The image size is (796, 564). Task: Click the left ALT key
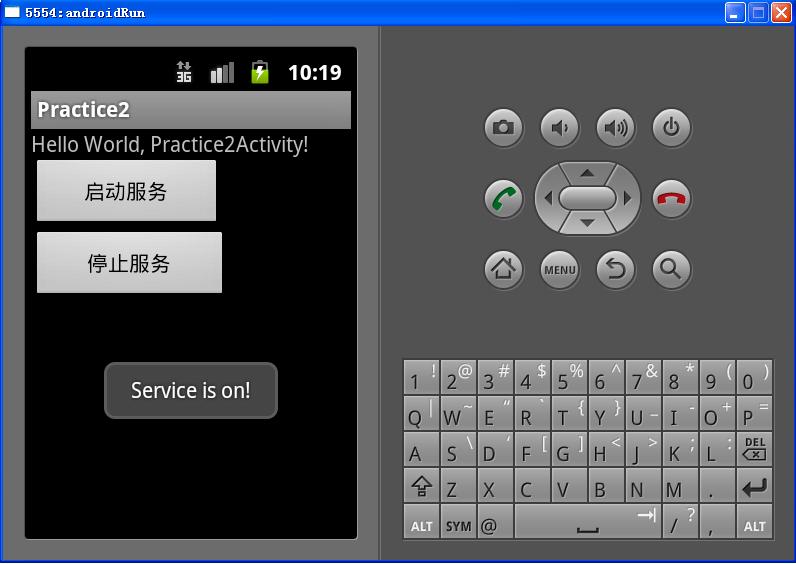point(421,521)
